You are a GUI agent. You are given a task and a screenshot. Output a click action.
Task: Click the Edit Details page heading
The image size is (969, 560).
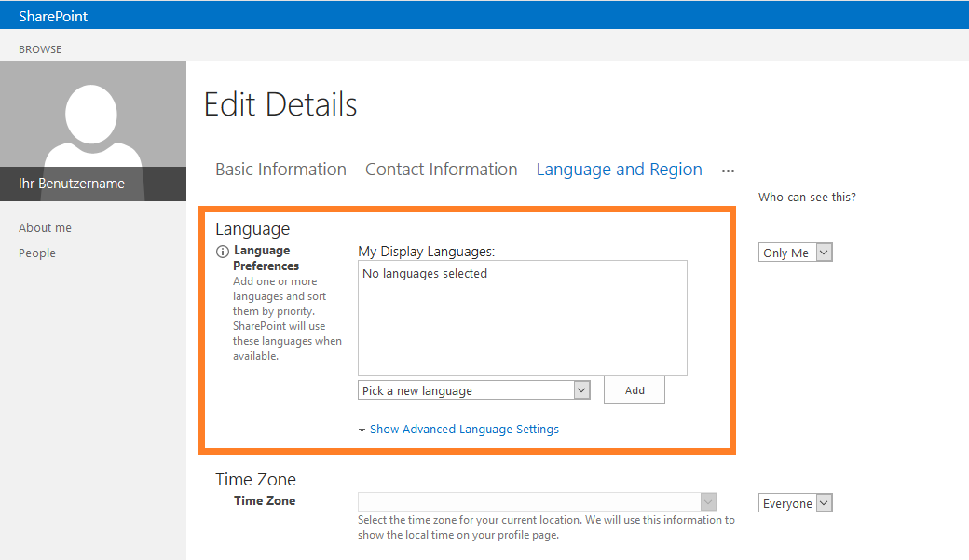pos(280,103)
